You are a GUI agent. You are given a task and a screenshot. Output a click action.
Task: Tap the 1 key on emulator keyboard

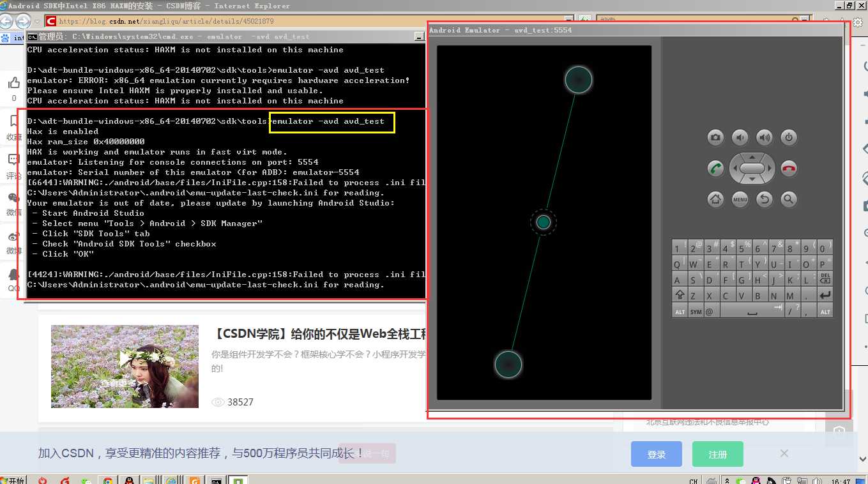point(679,247)
